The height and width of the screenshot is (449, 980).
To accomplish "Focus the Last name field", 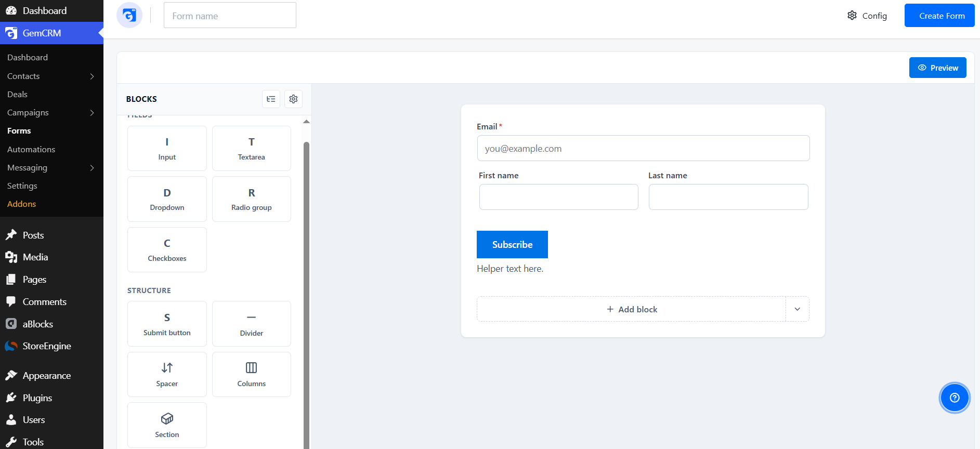I will pyautogui.click(x=728, y=197).
